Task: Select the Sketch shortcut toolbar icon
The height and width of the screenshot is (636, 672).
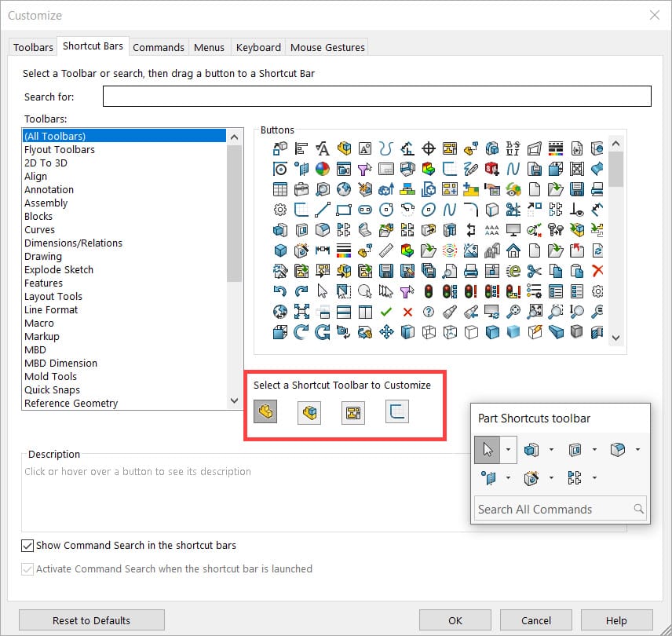Action: (397, 411)
